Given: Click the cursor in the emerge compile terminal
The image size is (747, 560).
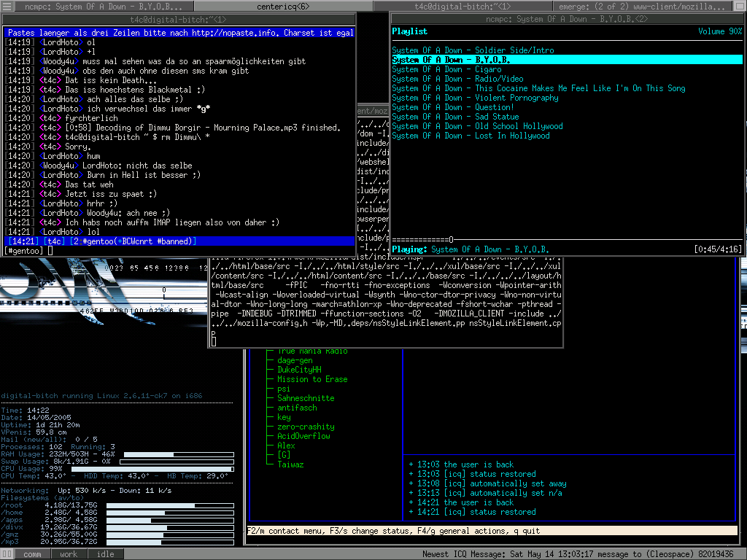Looking at the screenshot, I should 214,341.
